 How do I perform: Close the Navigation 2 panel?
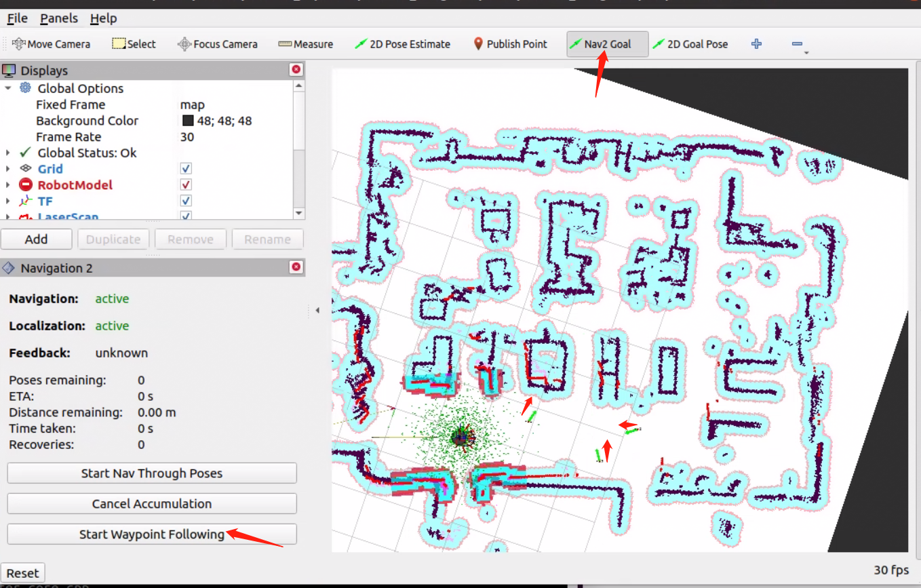point(296,267)
